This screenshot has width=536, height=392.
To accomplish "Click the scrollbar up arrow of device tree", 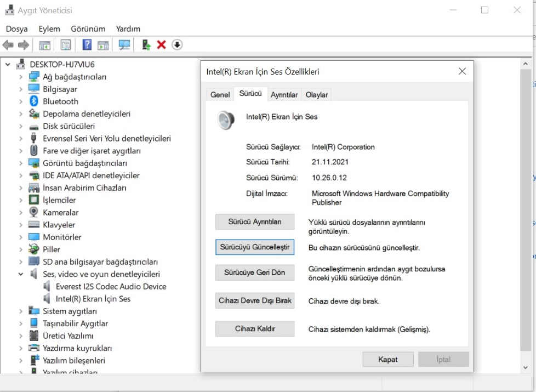I will point(526,64).
